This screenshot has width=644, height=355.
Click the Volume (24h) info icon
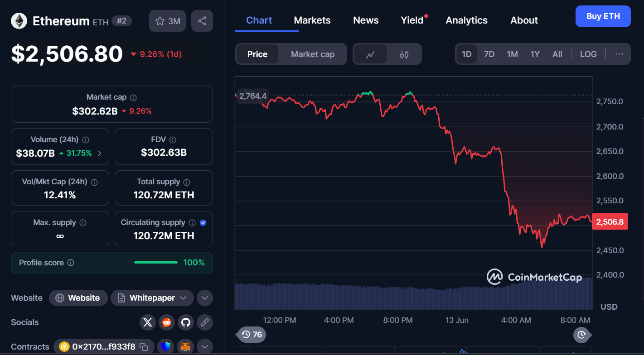tap(86, 140)
